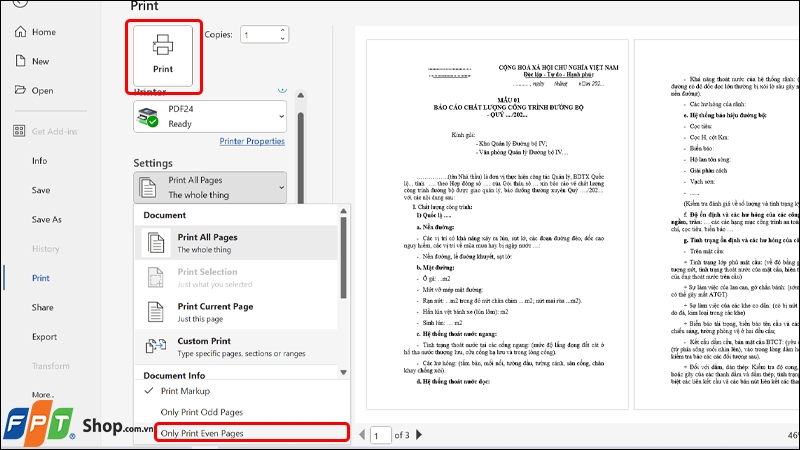The width and height of the screenshot is (800, 450).
Task: Click the first preview page
Action: [x=497, y=224]
